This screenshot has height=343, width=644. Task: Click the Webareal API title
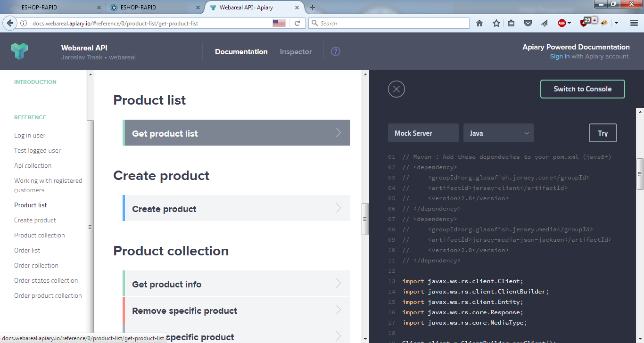[84, 48]
